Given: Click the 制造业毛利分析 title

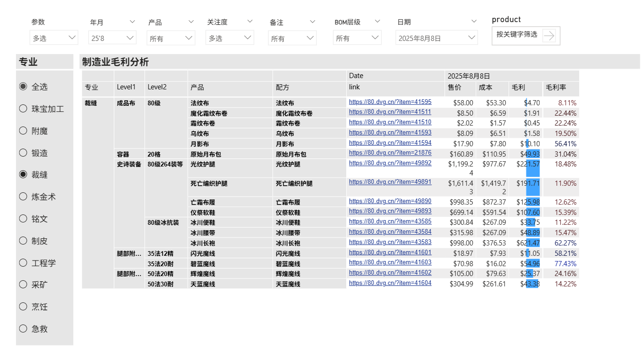Looking at the screenshot, I should coord(115,62).
